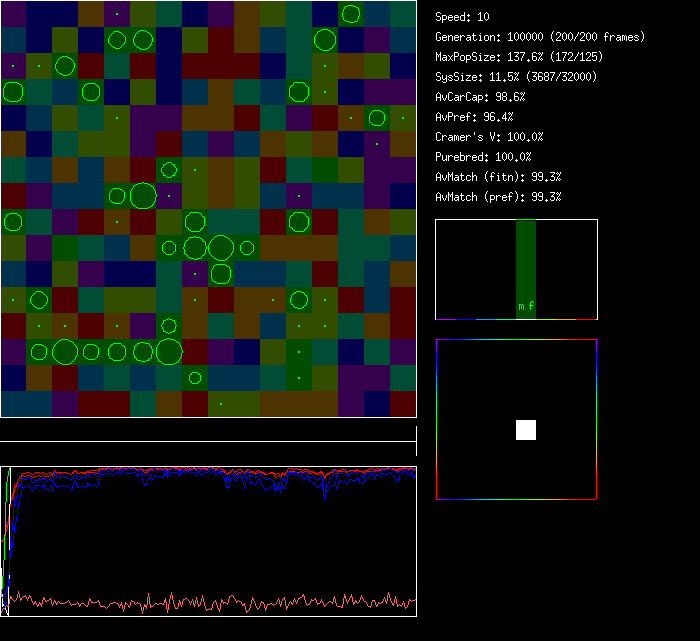Click the lone circle below the bottom circle row
Screen dimensions: 700x641
click(195, 378)
